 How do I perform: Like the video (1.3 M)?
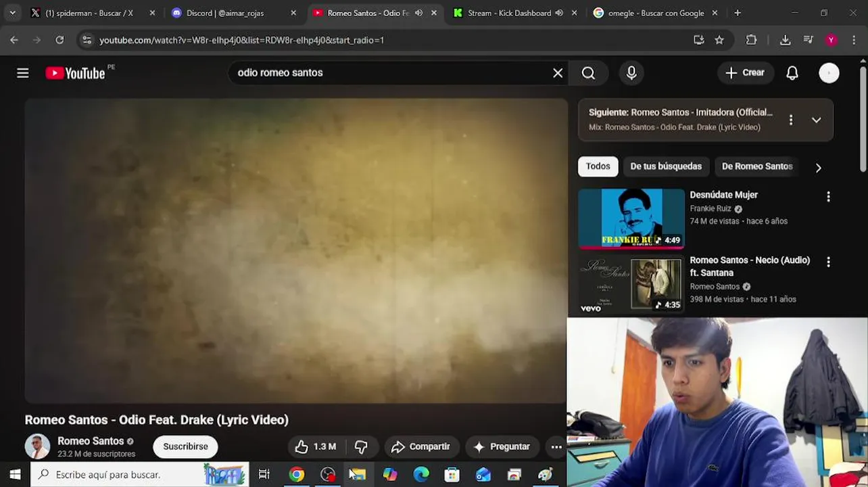point(316,446)
